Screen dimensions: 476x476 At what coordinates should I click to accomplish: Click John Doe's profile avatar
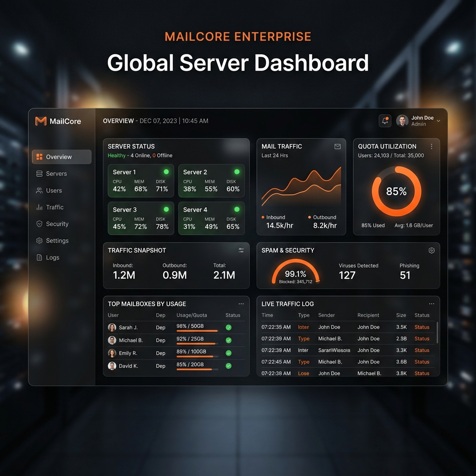click(402, 120)
